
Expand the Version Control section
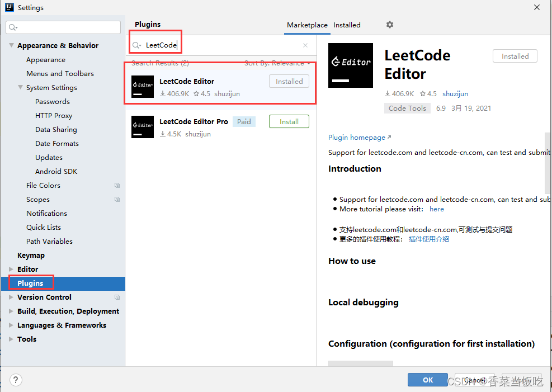(x=10, y=297)
